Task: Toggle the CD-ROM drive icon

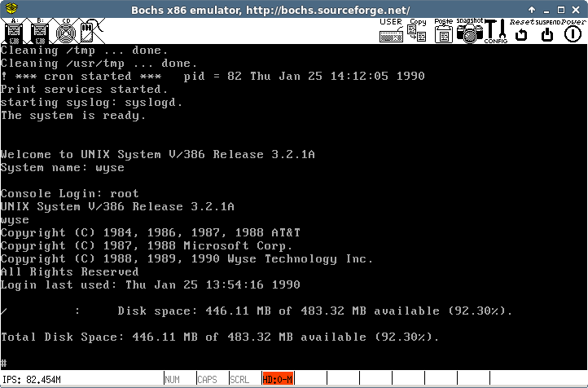Action: click(66, 31)
